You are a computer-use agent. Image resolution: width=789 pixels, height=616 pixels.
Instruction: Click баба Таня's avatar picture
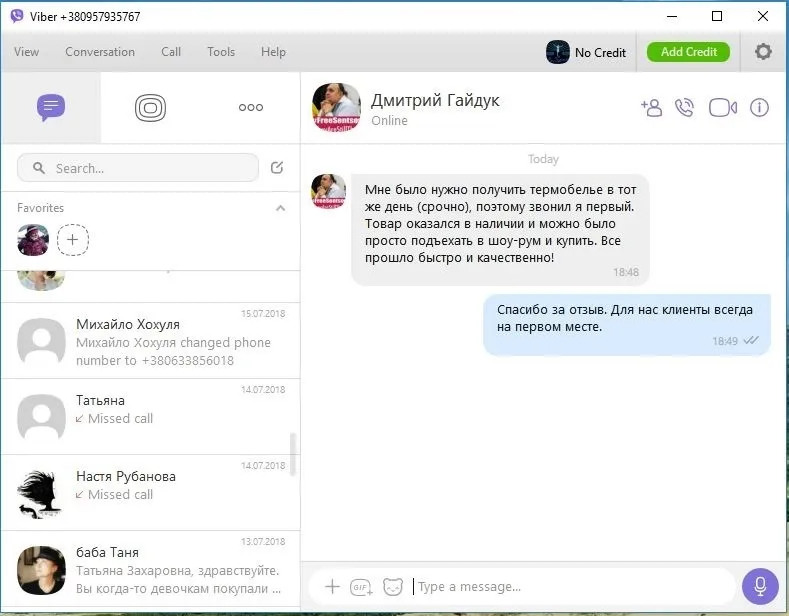coord(41,570)
